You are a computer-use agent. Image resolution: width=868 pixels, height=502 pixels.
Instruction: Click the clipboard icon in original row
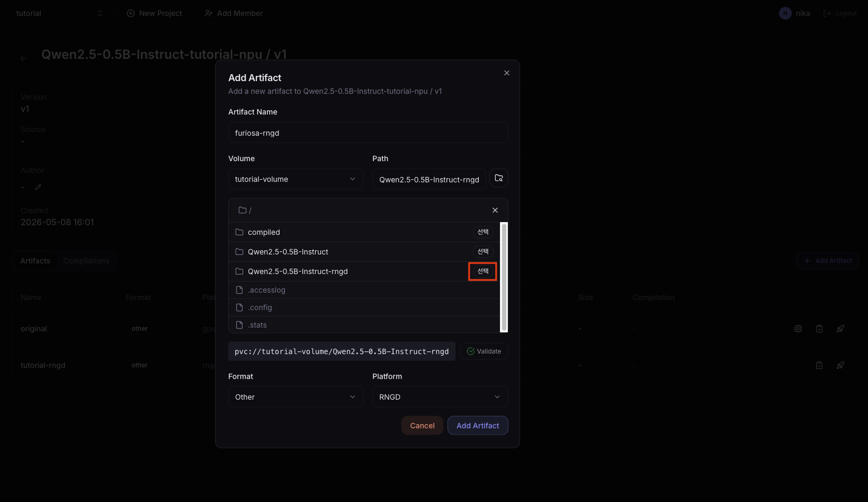tap(819, 329)
